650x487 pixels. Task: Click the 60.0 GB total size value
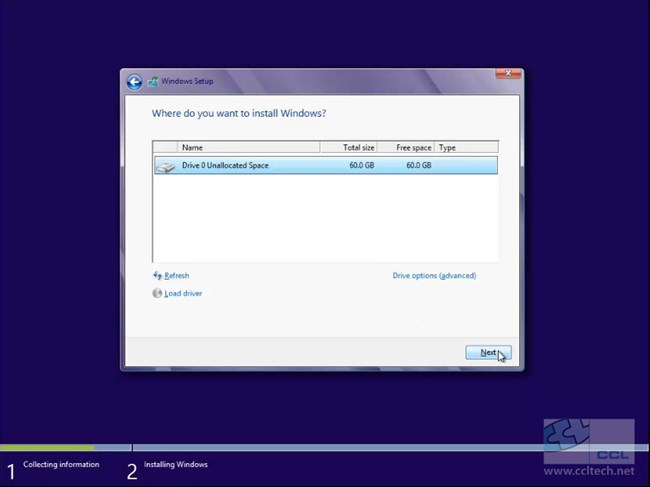[x=361, y=165]
